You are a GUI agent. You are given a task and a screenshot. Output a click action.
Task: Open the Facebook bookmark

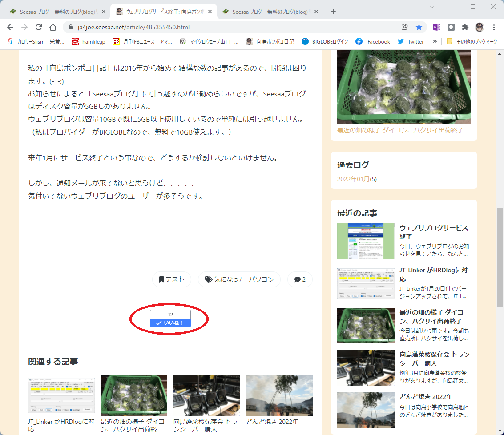(373, 41)
